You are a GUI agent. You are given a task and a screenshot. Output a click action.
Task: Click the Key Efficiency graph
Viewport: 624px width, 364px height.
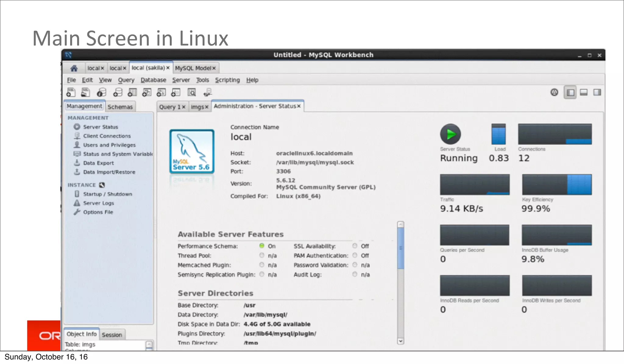pyautogui.click(x=557, y=185)
